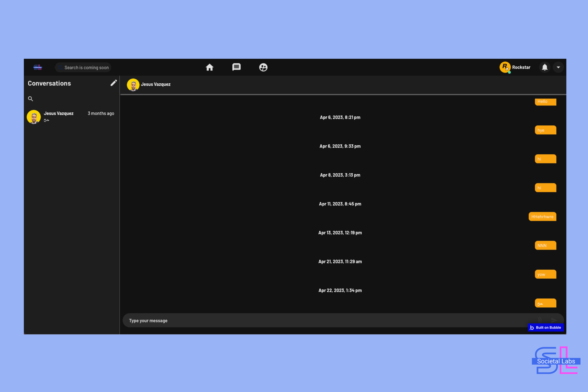Image resolution: width=588 pixels, height=392 pixels.
Task: Expand the account dropdown arrow
Action: 558,67
